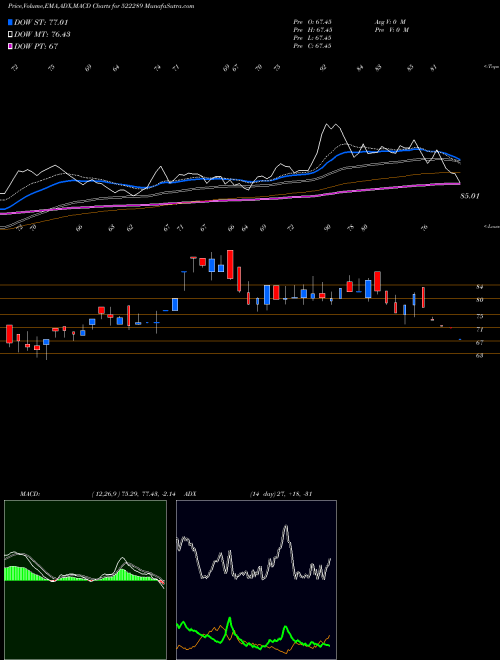Click the 71 price axis label
Image resolution: width=500 pixels, height=660 pixels.
pyautogui.click(x=479, y=330)
